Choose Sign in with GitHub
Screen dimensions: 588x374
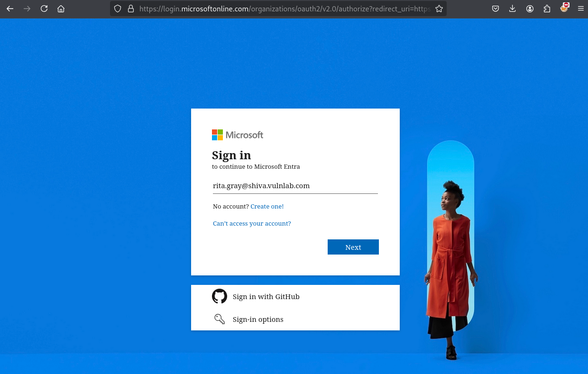click(x=295, y=296)
